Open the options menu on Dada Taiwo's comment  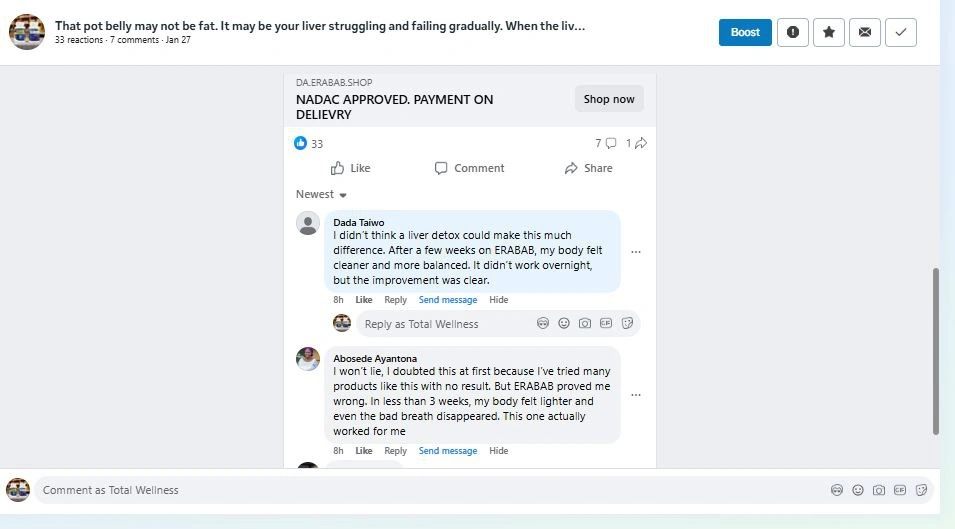(x=636, y=252)
